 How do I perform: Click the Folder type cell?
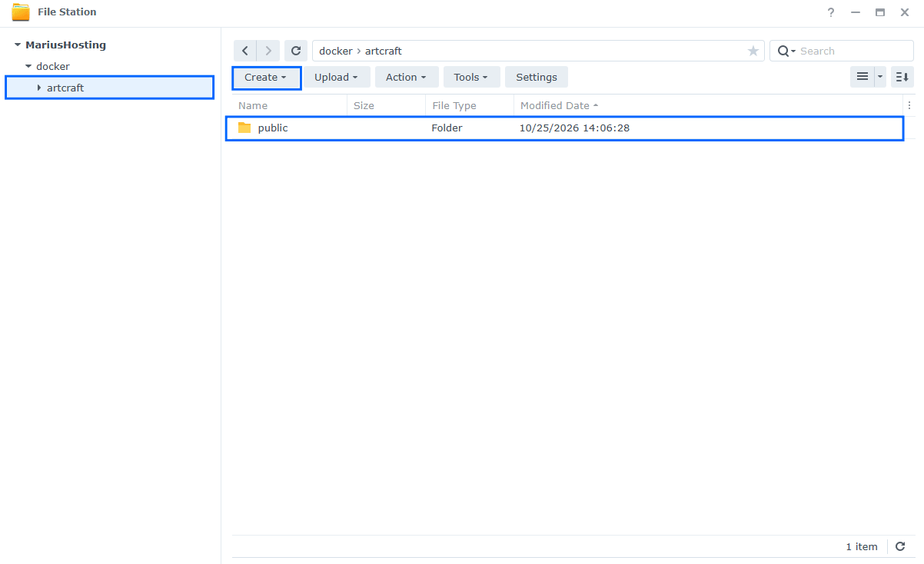coord(447,128)
